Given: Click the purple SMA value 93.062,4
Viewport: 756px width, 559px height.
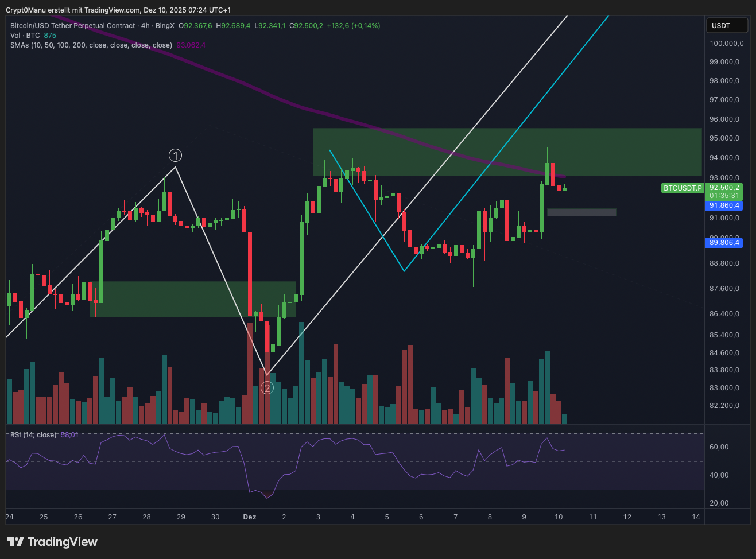Looking at the screenshot, I should pyautogui.click(x=191, y=45).
